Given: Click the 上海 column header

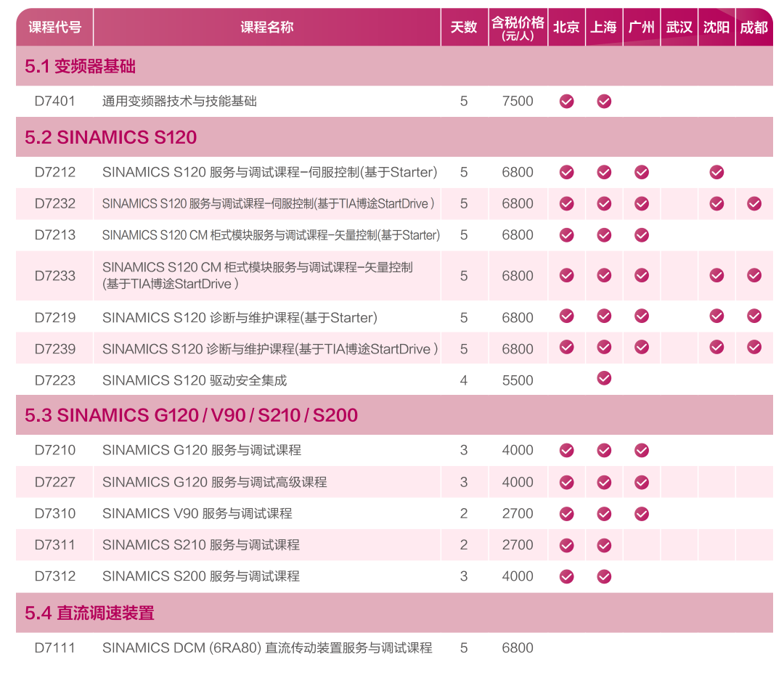Looking at the screenshot, I should [x=604, y=27].
